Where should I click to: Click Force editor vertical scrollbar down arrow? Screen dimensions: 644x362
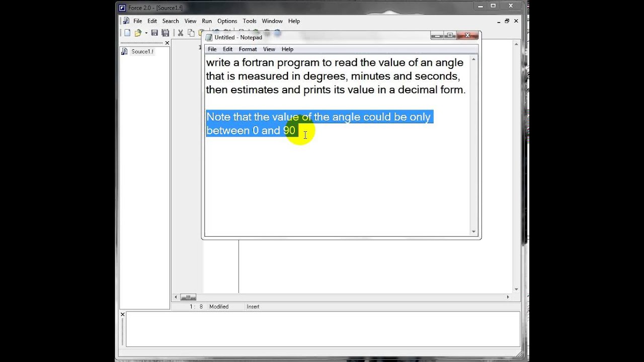coord(516,290)
